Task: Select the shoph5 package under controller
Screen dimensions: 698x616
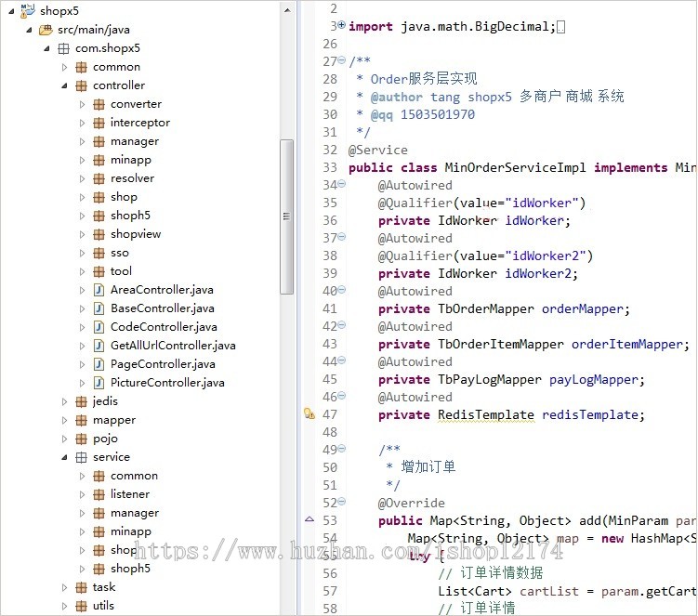Action: tap(130, 216)
